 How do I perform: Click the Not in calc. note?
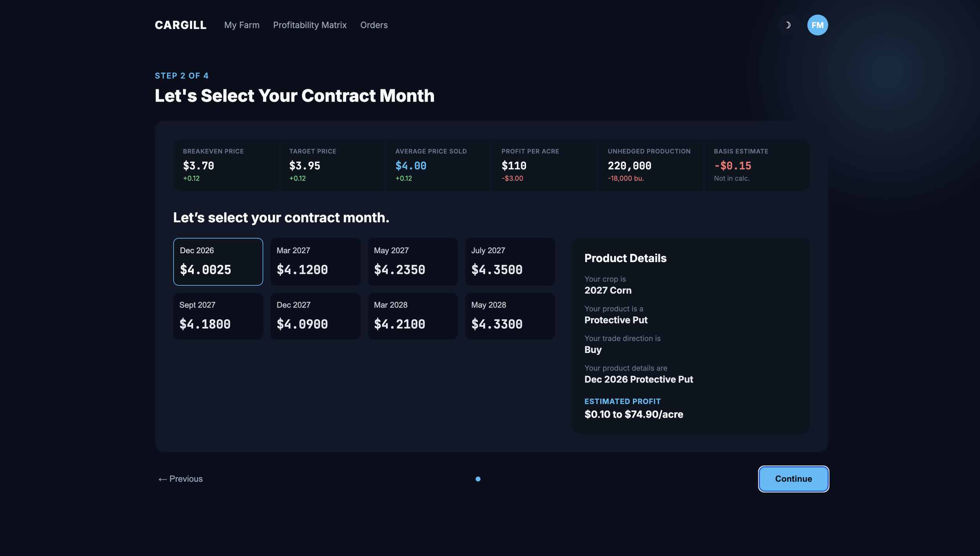pos(731,178)
